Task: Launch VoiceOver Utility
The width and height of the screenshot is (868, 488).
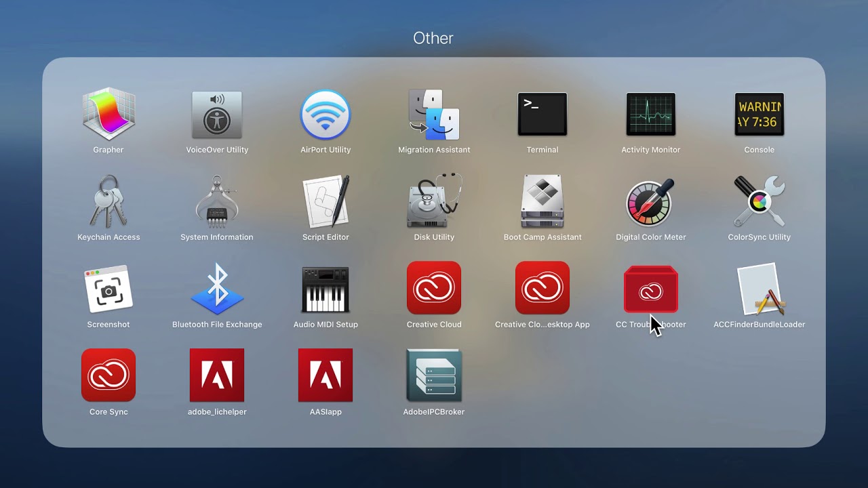Action: [217, 114]
